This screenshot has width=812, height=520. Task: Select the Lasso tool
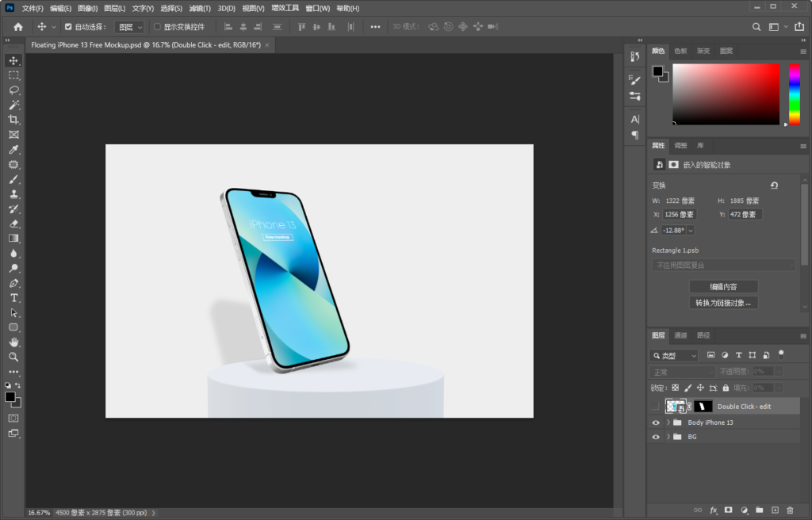pyautogui.click(x=13, y=90)
